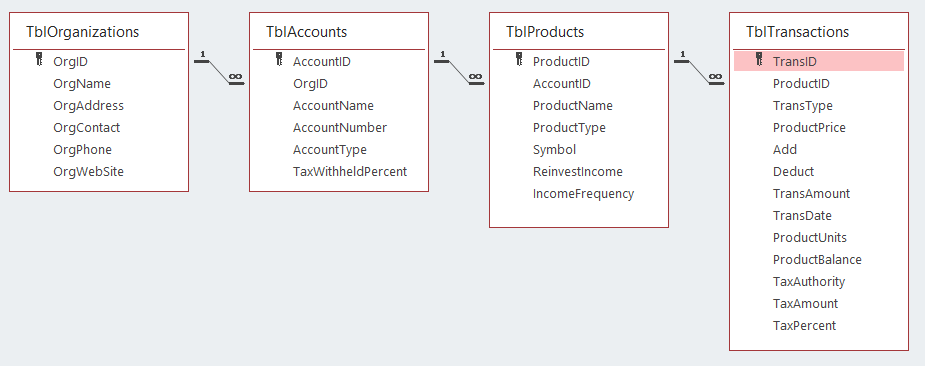Click the primary key icon beside TransID
This screenshot has height=366, width=925.
pyautogui.click(x=759, y=59)
